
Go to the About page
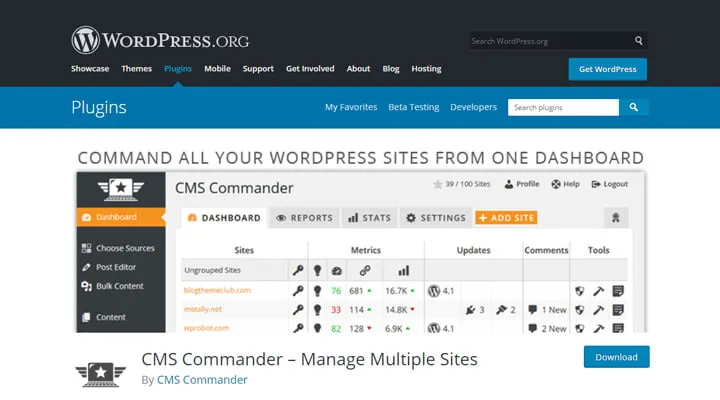[x=358, y=68]
